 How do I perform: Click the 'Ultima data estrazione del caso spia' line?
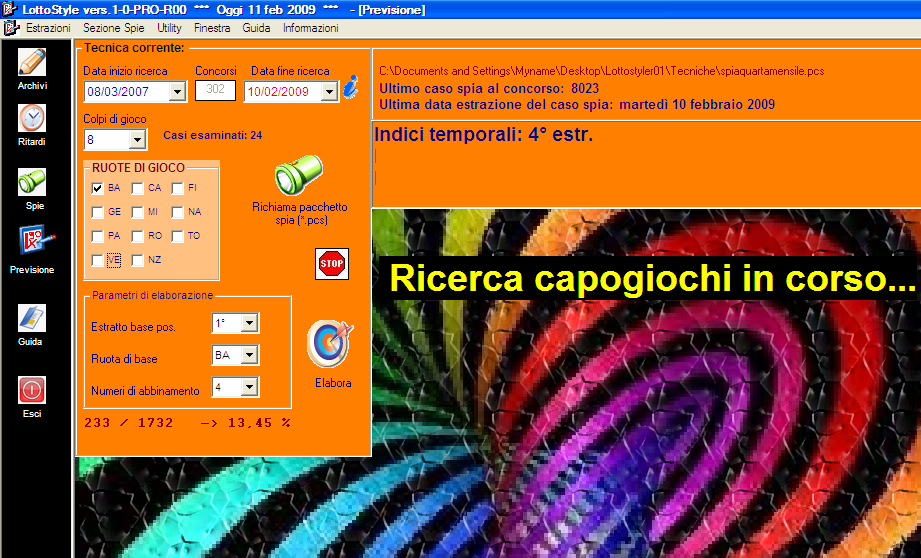(577, 105)
